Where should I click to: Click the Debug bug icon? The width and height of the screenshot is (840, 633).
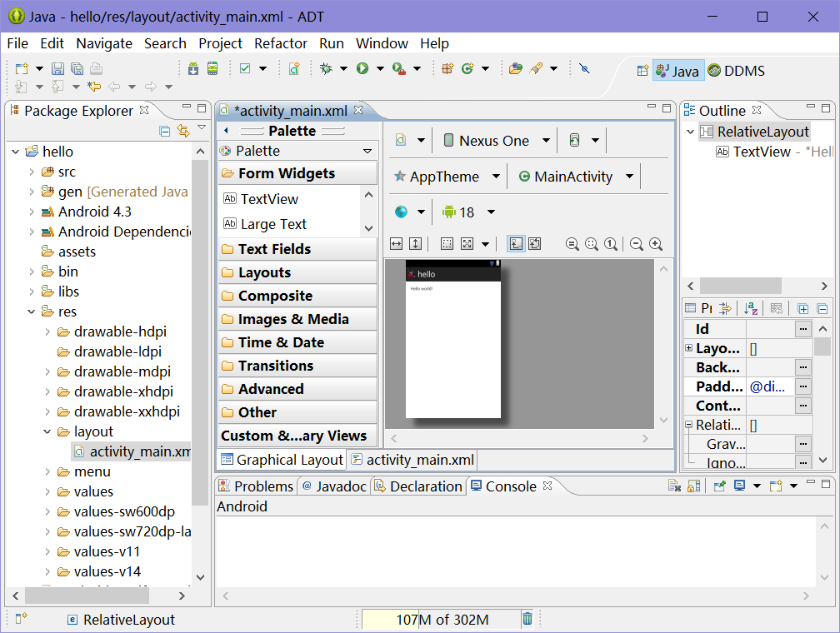tap(326, 68)
